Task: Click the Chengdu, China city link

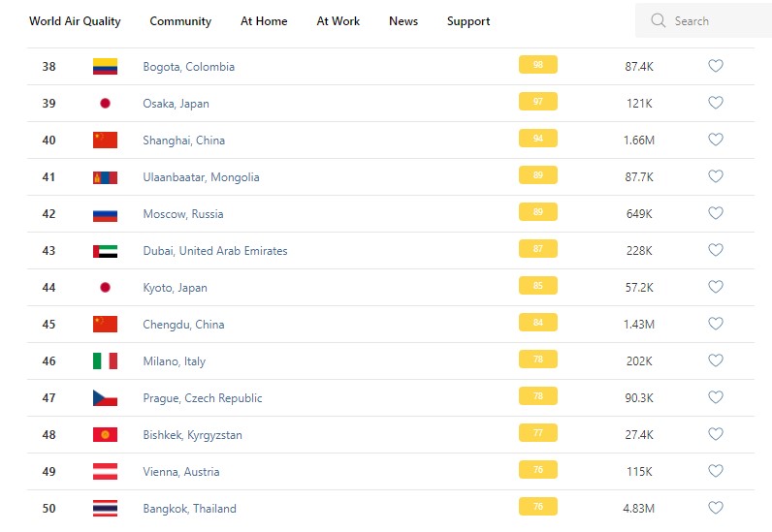Action: click(x=183, y=325)
